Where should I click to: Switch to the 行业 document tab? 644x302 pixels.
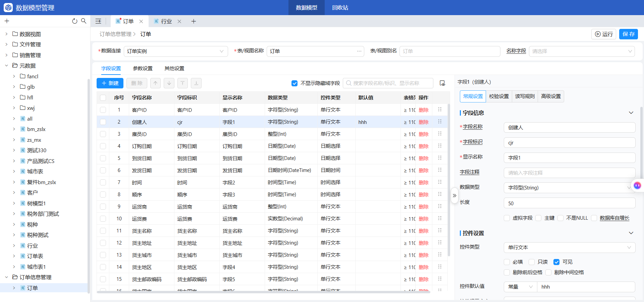click(166, 21)
